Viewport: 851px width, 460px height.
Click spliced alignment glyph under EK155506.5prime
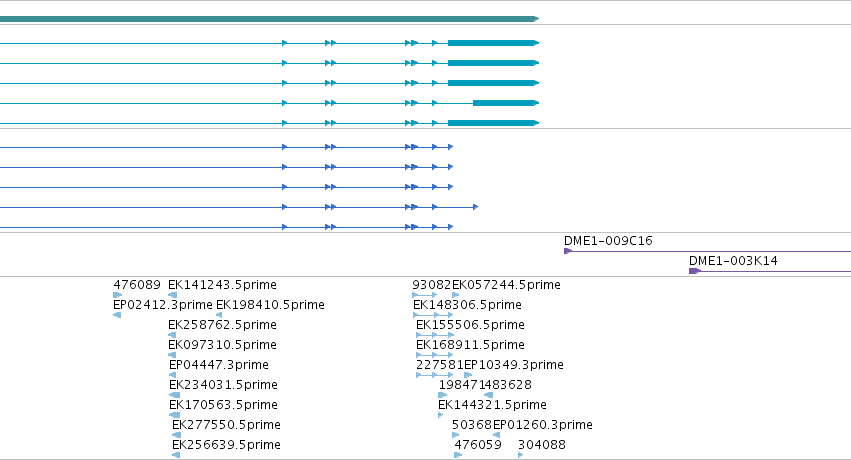pyautogui.click(x=434, y=335)
